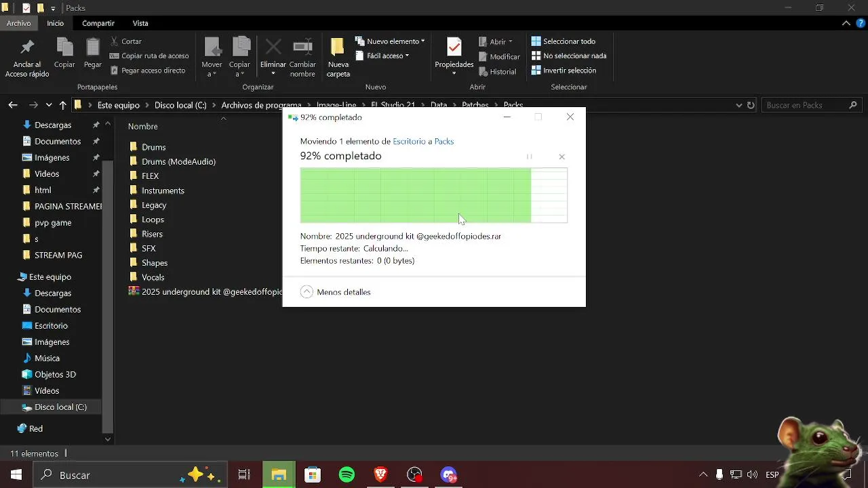
Task: Open the Nuevo elemento dropdown
Action: pos(390,41)
